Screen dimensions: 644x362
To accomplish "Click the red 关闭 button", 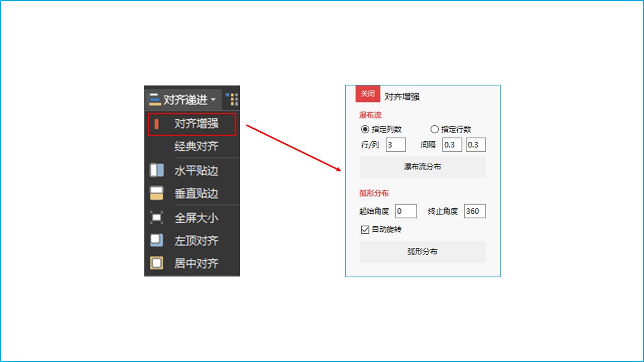I will point(368,94).
